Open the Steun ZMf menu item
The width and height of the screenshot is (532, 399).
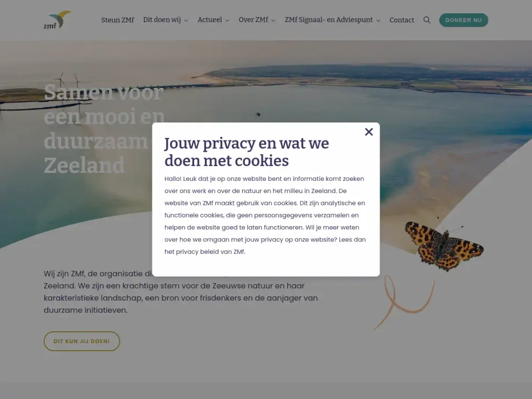point(118,20)
